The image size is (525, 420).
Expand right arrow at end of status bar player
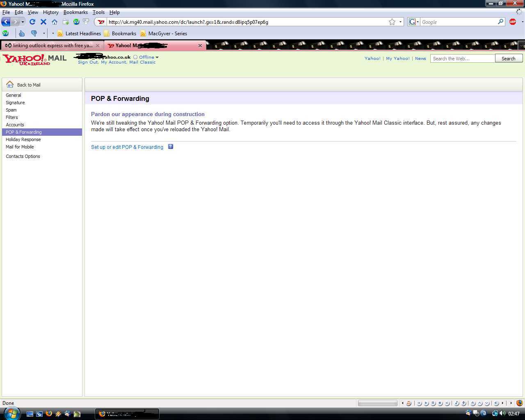[x=511, y=403]
